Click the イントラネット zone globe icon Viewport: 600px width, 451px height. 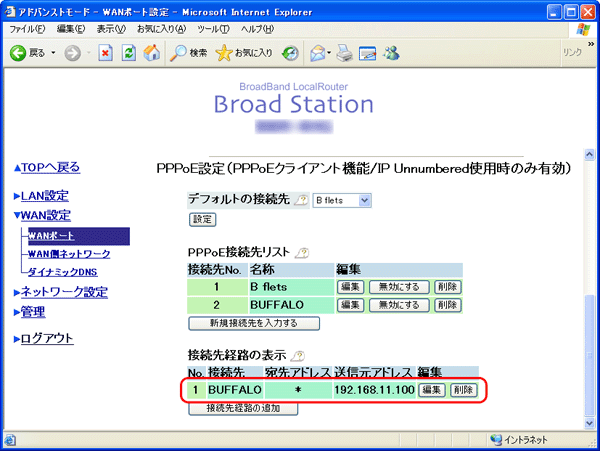coord(496,440)
